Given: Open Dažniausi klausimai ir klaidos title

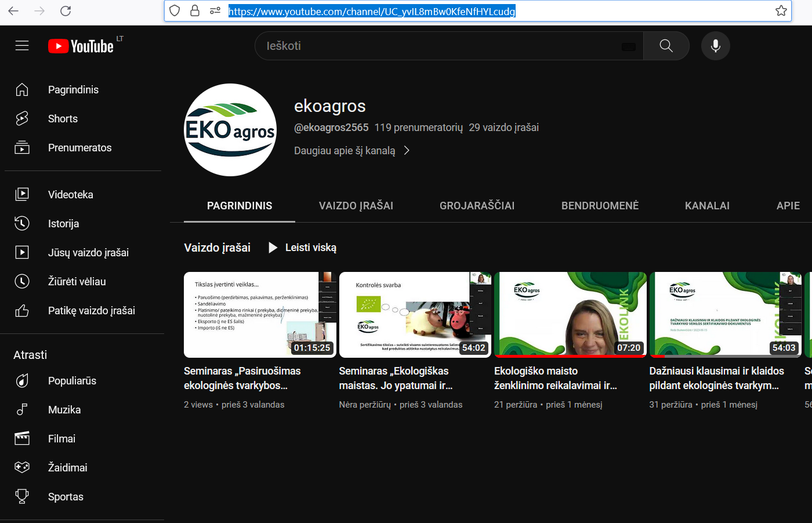Looking at the screenshot, I should [x=716, y=378].
